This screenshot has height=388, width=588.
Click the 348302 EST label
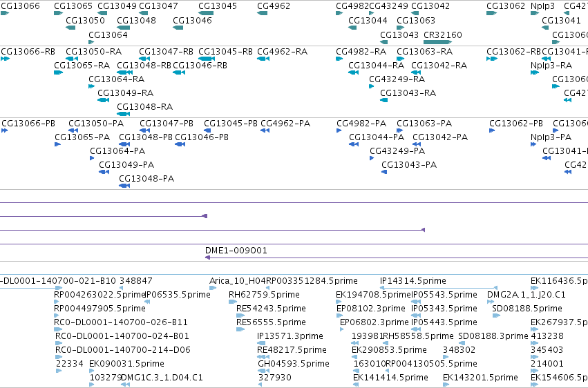click(459, 350)
